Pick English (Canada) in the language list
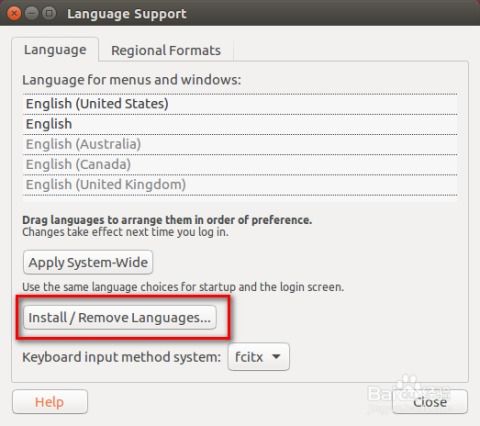 coord(240,164)
